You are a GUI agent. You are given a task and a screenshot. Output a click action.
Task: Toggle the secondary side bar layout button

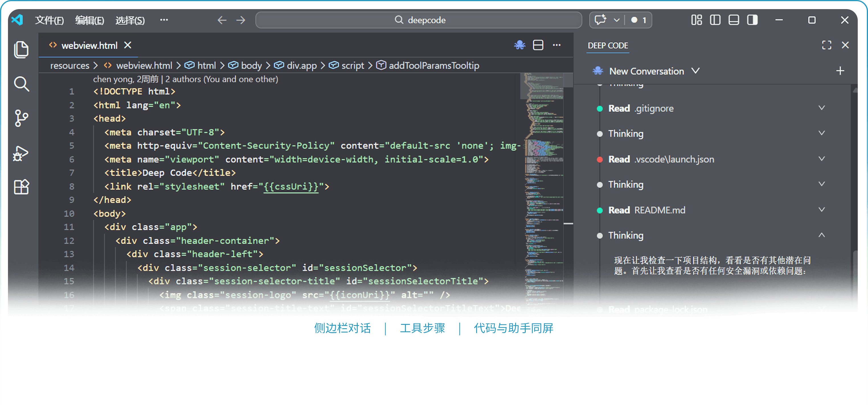(752, 20)
